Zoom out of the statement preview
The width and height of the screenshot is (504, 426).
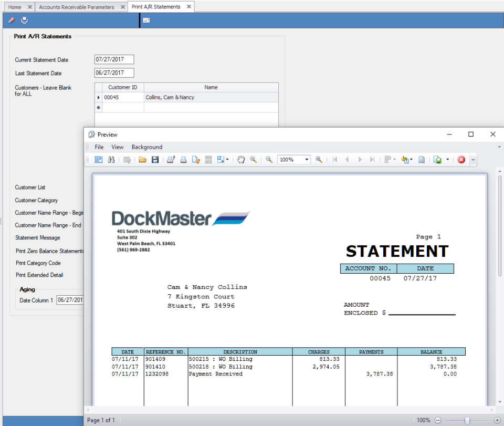coord(268,159)
